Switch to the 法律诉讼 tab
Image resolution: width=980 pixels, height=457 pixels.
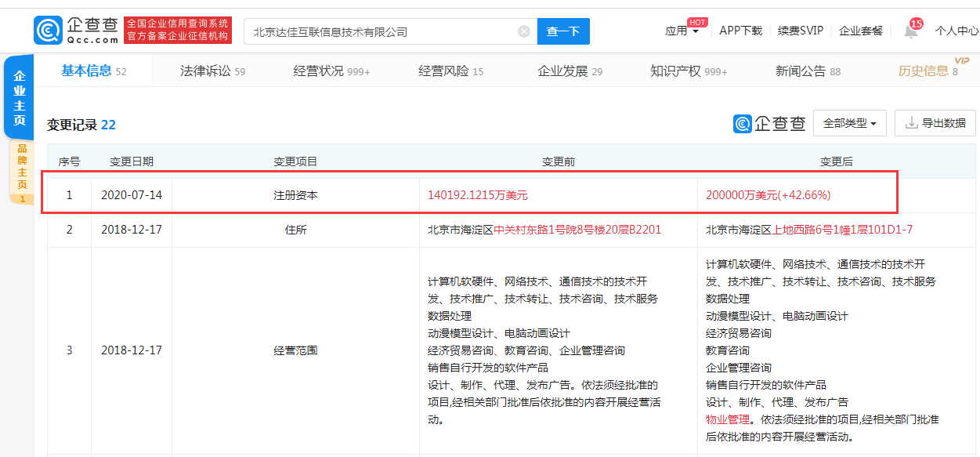[x=212, y=71]
